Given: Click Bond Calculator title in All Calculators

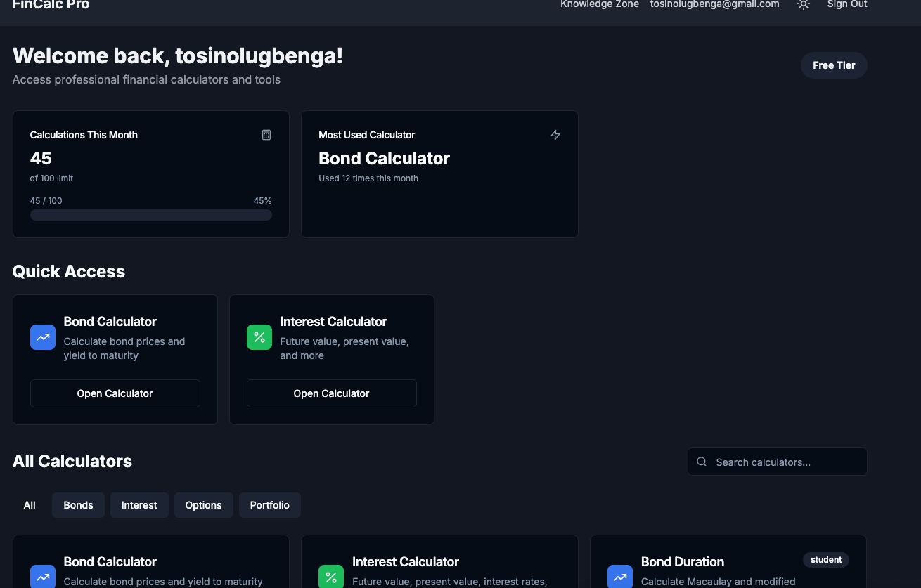Looking at the screenshot, I should 110,562.
